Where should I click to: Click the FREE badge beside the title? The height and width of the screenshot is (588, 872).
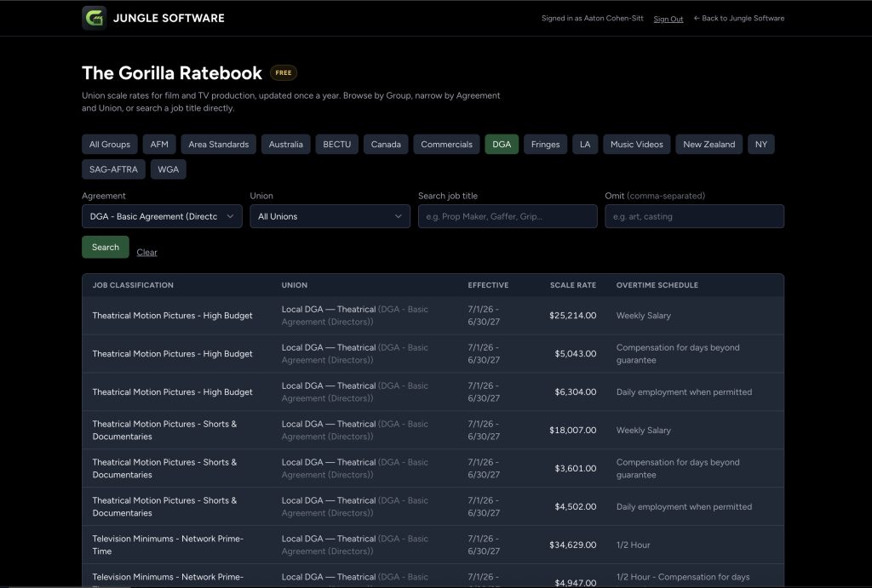tap(284, 73)
